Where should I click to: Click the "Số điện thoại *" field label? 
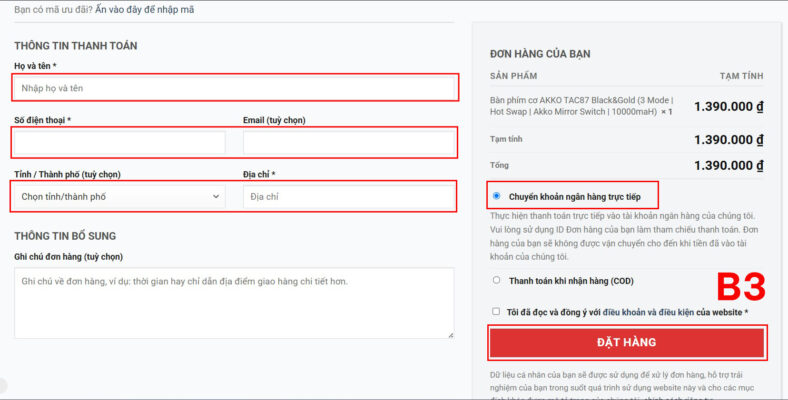42,120
